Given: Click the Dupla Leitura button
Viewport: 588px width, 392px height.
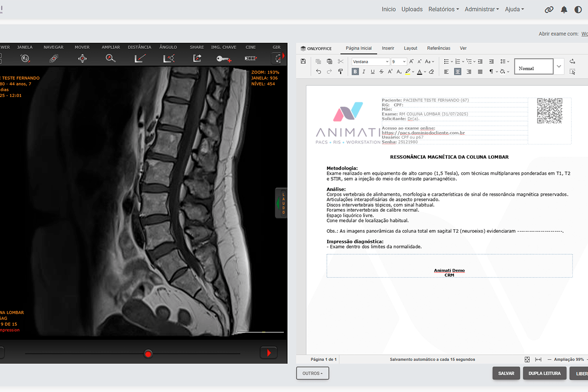Looking at the screenshot, I should click(x=545, y=373).
